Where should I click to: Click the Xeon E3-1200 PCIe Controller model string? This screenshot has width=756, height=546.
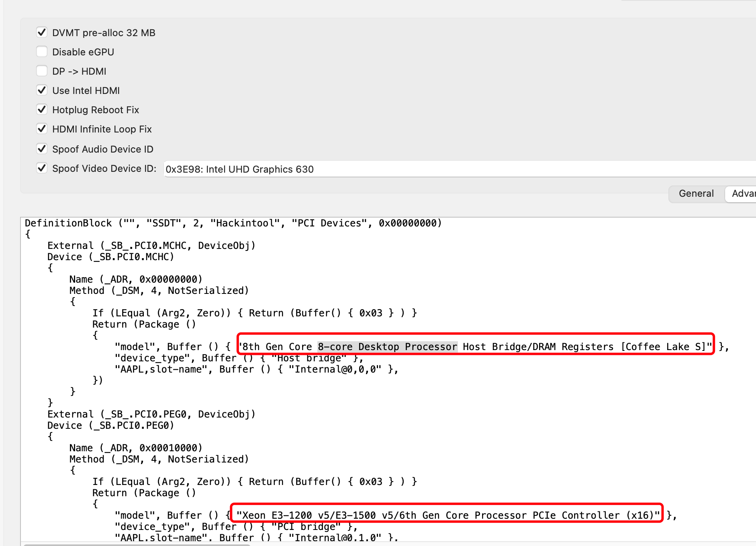click(448, 515)
